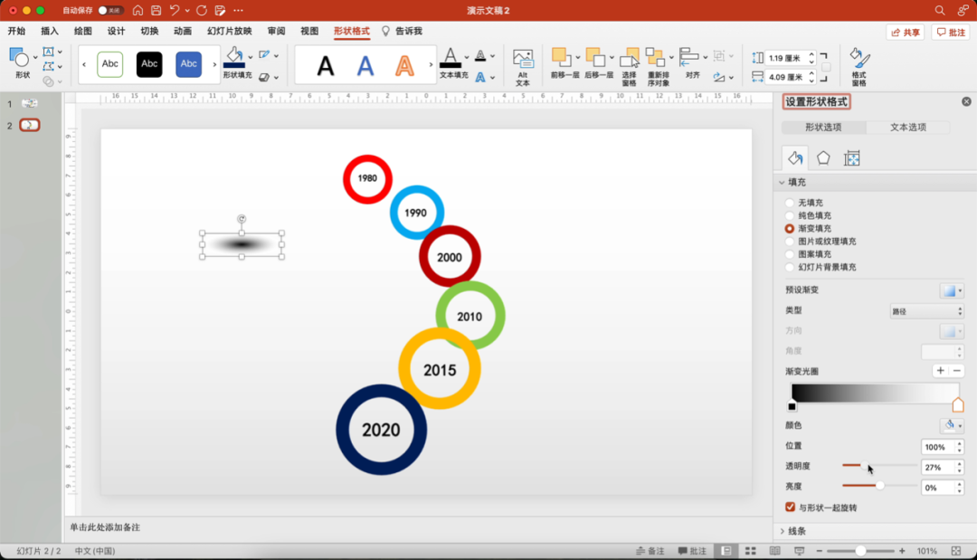Switch to the 文本选项 tab
977x560 pixels.
[908, 127]
